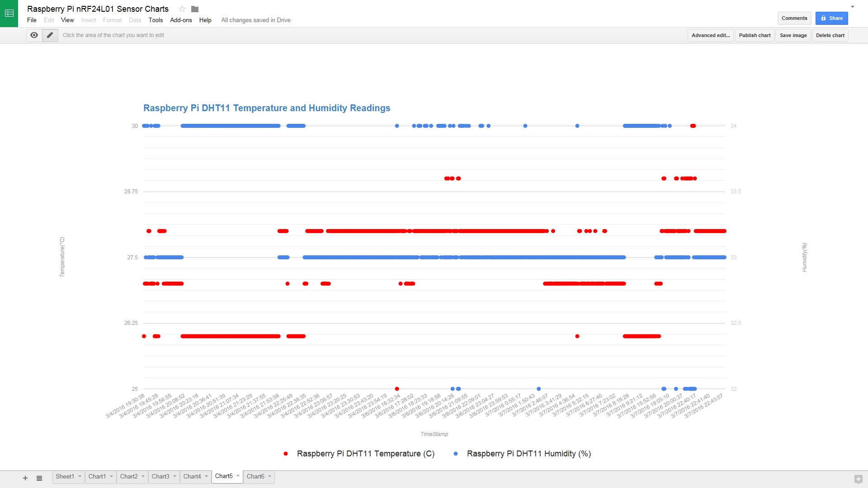Expand the Chart6 tab dropdown arrow
Image resolution: width=868 pixels, height=488 pixels.
click(x=269, y=476)
